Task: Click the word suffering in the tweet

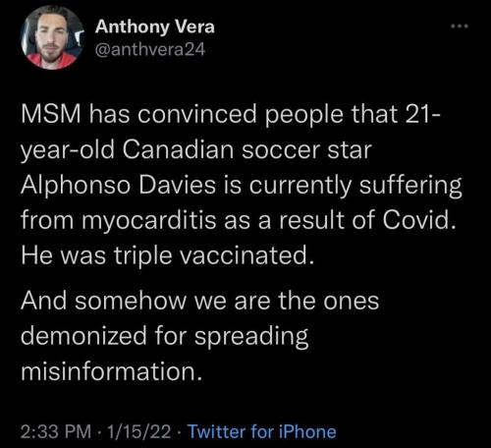Action: click(x=410, y=186)
